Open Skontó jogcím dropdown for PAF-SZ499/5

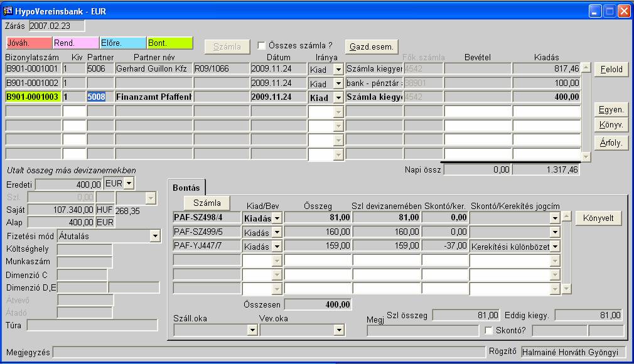tap(555, 233)
